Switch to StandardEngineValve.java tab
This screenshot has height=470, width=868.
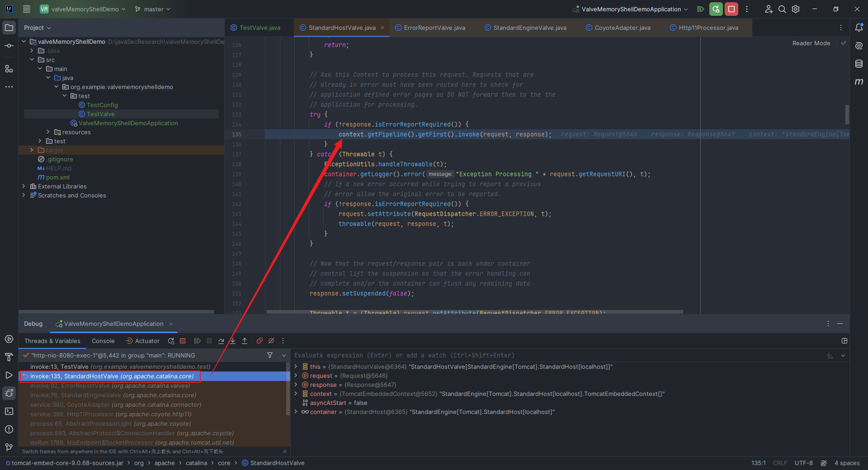point(525,28)
